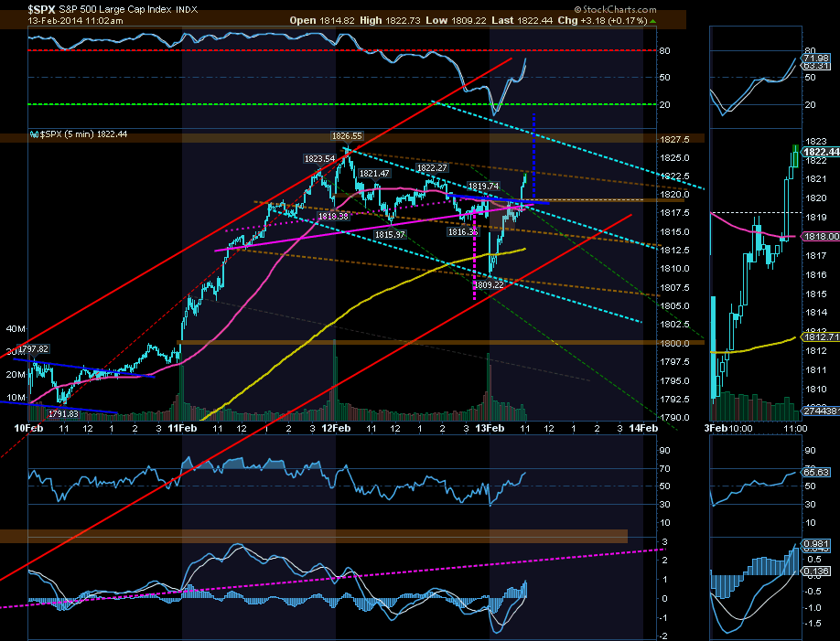Click the Chg +3.18 (0.17%) readout
Viewport: 840px width, 641px height.
pos(602,20)
